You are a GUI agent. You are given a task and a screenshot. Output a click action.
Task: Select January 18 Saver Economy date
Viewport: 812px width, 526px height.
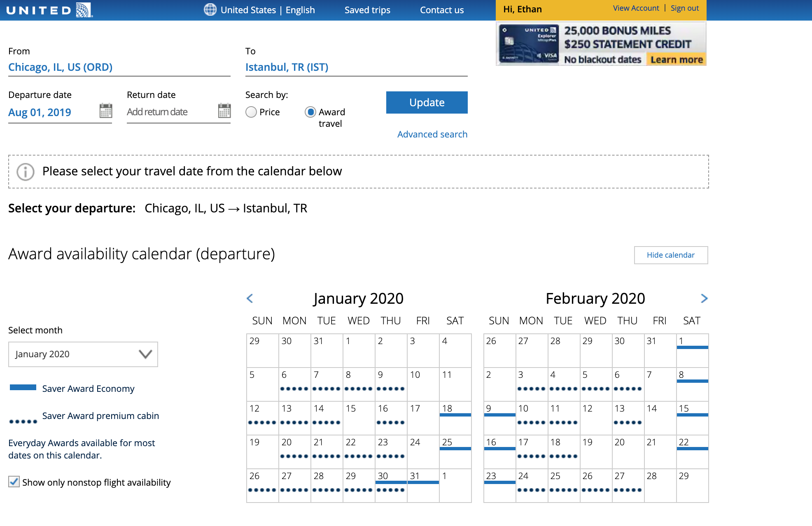(x=455, y=417)
